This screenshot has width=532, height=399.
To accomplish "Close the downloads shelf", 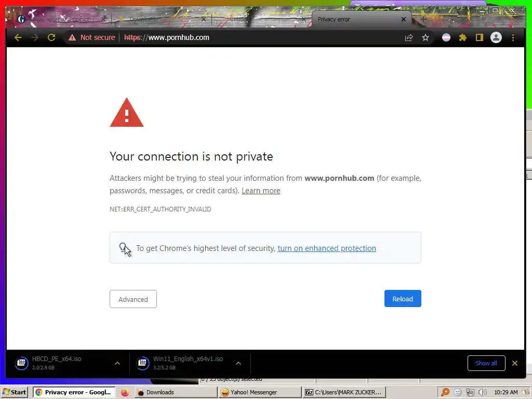I will click(515, 363).
